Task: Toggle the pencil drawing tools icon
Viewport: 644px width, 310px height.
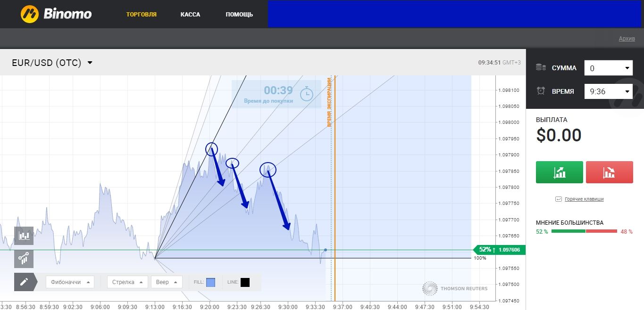Action: 24,282
